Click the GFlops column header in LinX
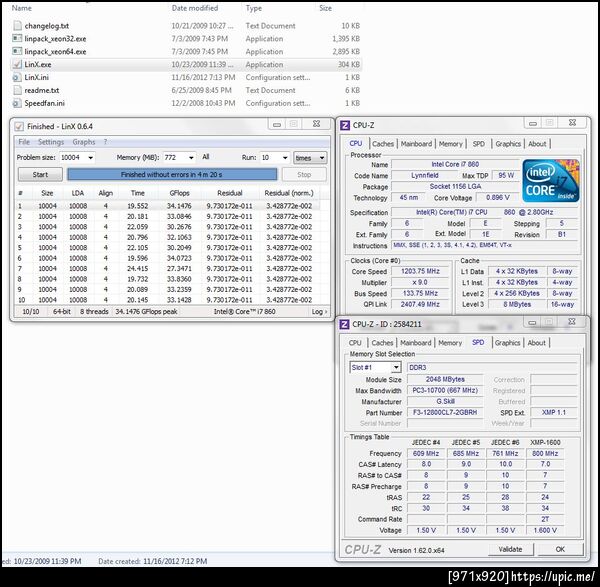600x587 pixels. coord(179,193)
